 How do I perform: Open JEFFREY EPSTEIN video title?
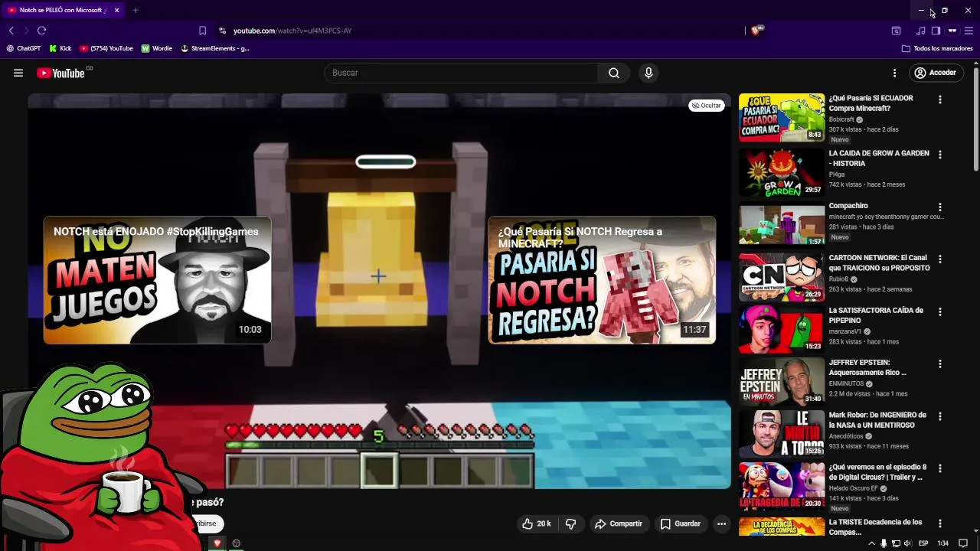tap(868, 367)
